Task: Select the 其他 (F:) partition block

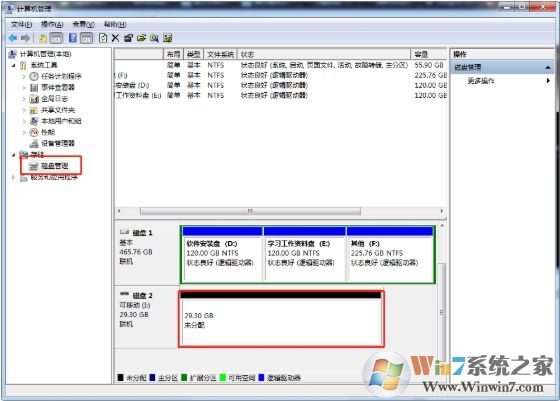Action: [x=390, y=254]
